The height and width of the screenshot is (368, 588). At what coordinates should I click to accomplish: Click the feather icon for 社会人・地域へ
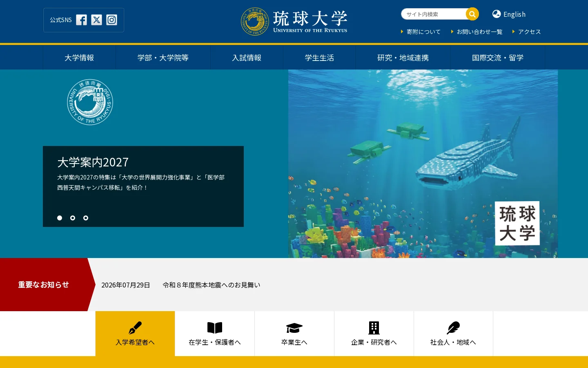click(453, 328)
